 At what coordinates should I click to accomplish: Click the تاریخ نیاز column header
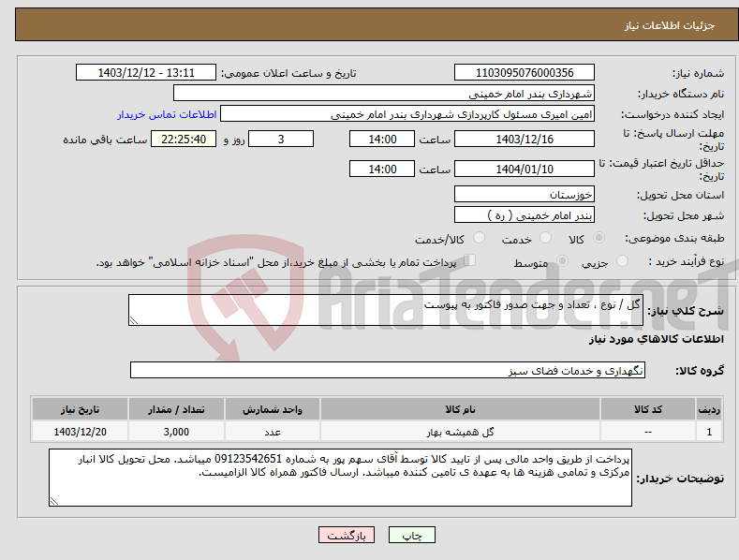(x=81, y=409)
